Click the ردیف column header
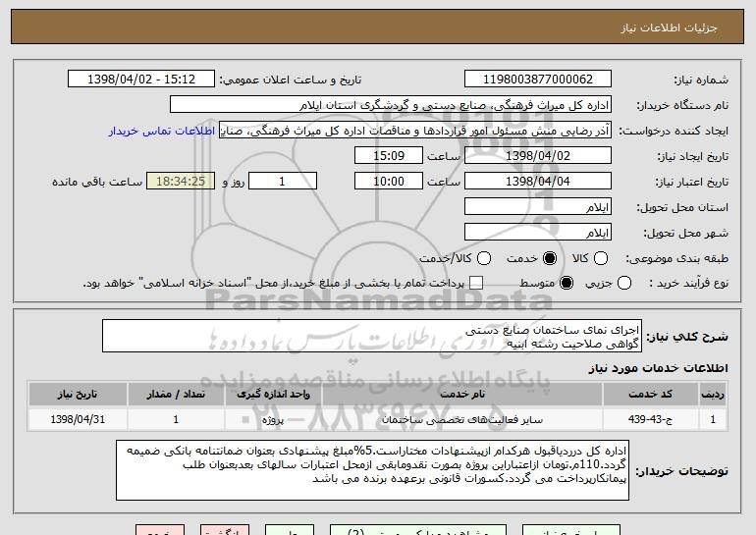The height and width of the screenshot is (535, 756). [x=713, y=395]
